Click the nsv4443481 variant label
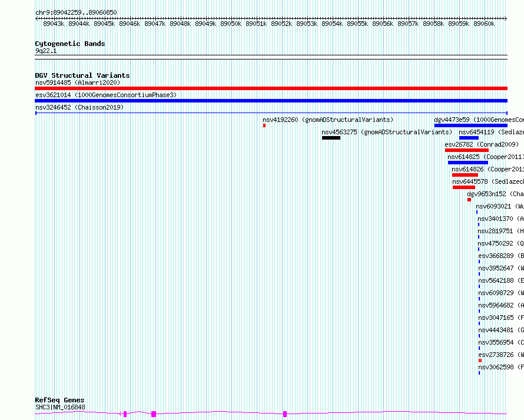 point(501,330)
